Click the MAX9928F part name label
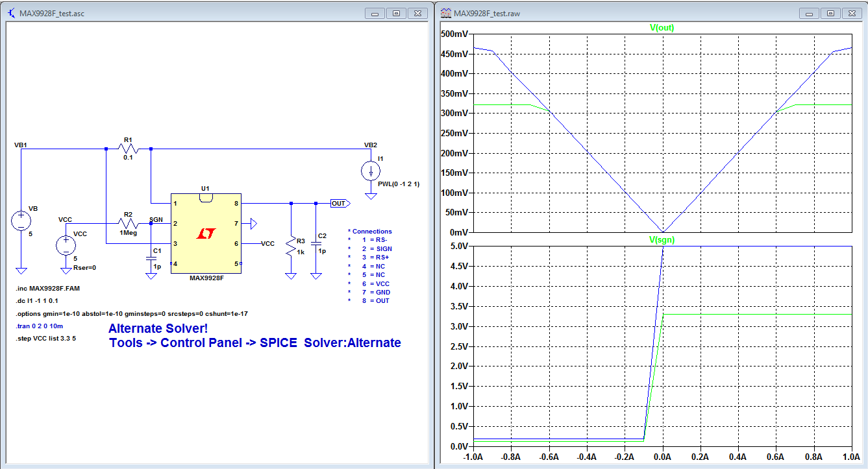868x469 pixels. [x=206, y=278]
